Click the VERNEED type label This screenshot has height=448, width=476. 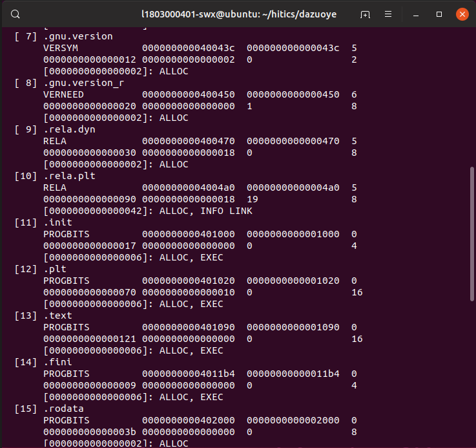(x=63, y=94)
